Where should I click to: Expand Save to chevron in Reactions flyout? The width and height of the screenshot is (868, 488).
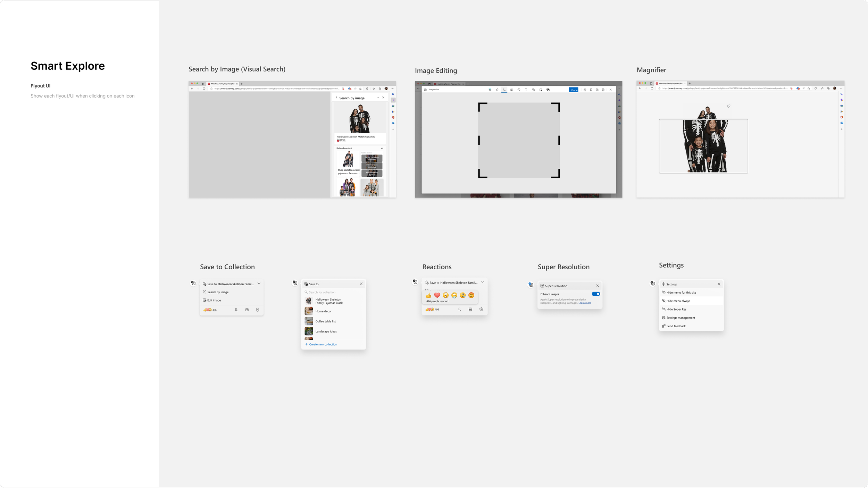[x=483, y=282]
